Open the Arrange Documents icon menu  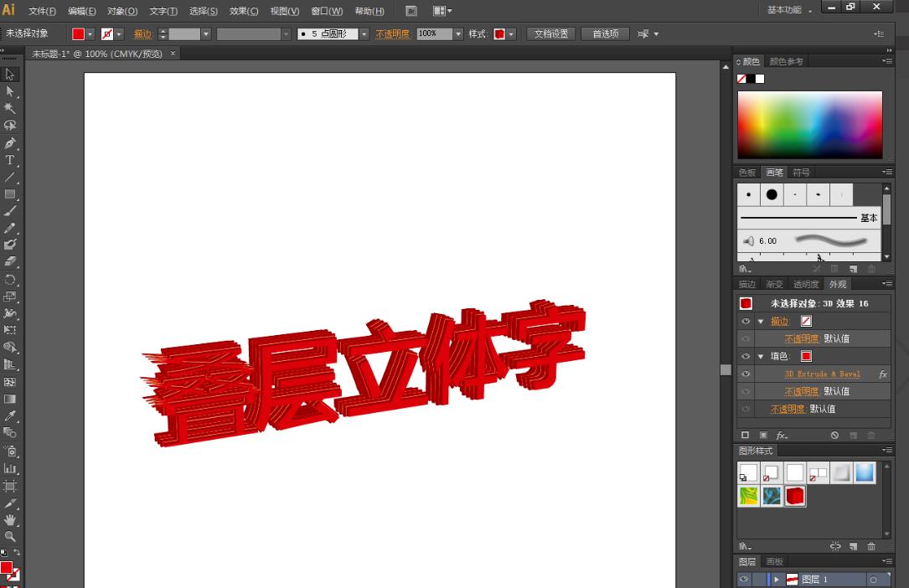click(x=442, y=11)
